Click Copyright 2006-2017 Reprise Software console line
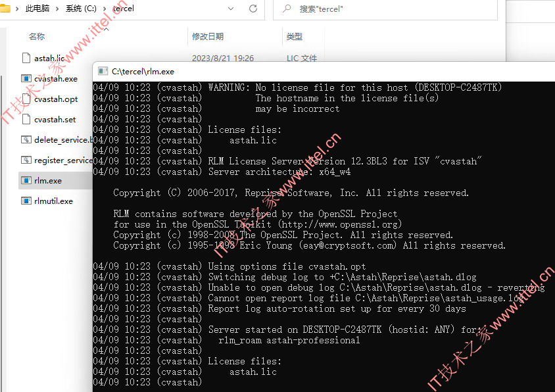555x392 pixels. pyautogui.click(x=291, y=193)
